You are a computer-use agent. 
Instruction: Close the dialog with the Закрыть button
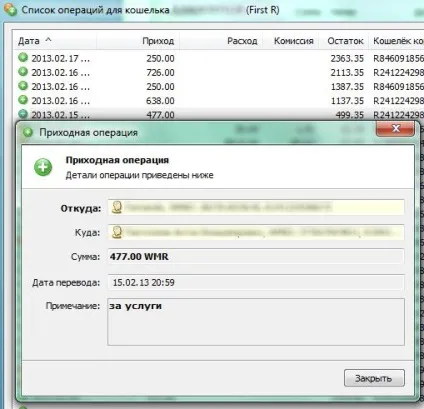click(374, 378)
